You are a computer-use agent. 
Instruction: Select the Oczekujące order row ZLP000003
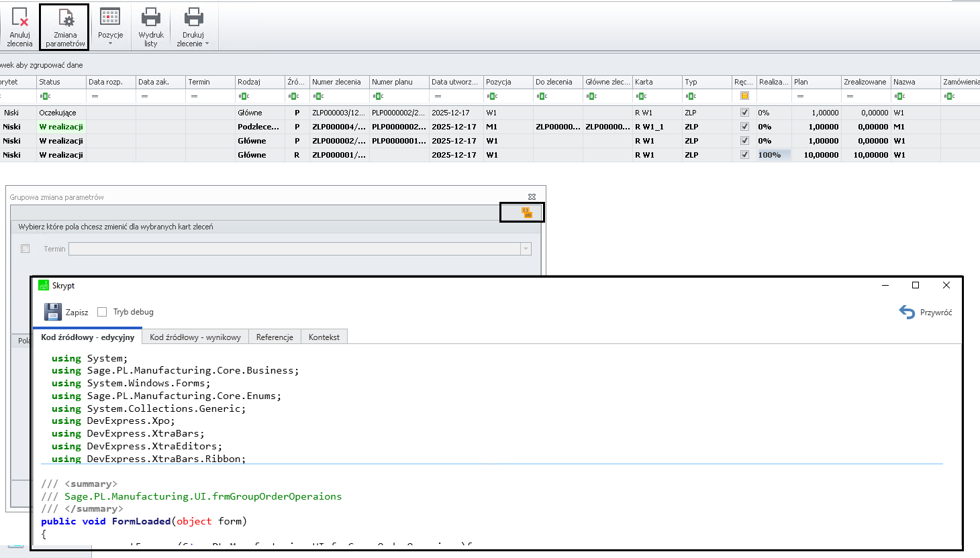[336, 113]
